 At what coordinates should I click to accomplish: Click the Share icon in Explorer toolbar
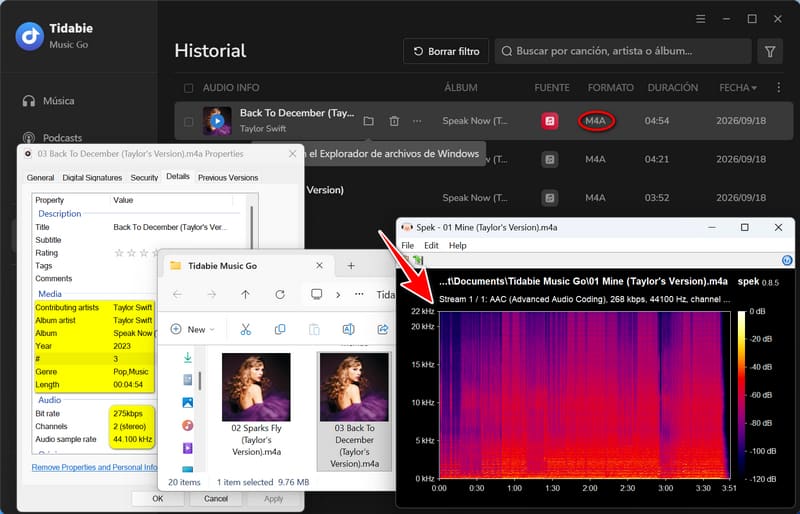pyautogui.click(x=383, y=330)
